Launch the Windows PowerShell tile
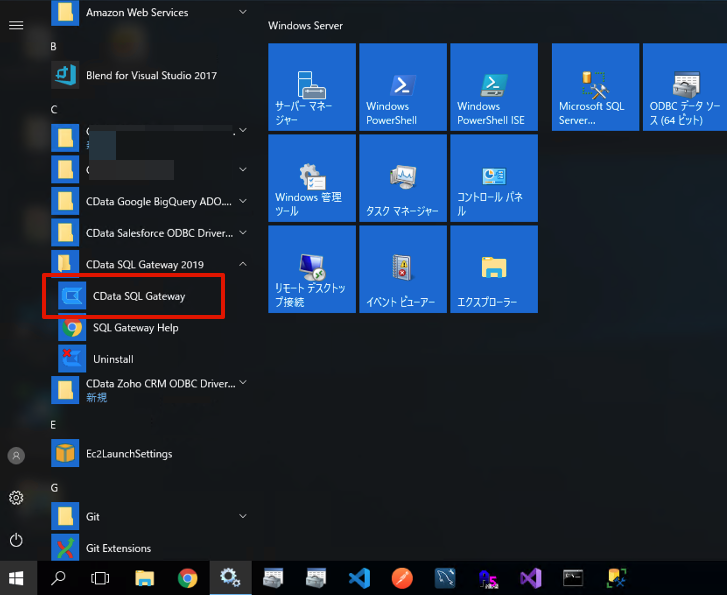Viewport: 727px width, 595px height. (x=403, y=87)
